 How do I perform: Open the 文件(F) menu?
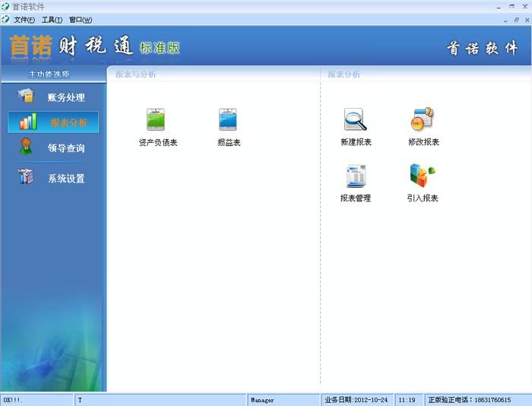[x=24, y=20]
